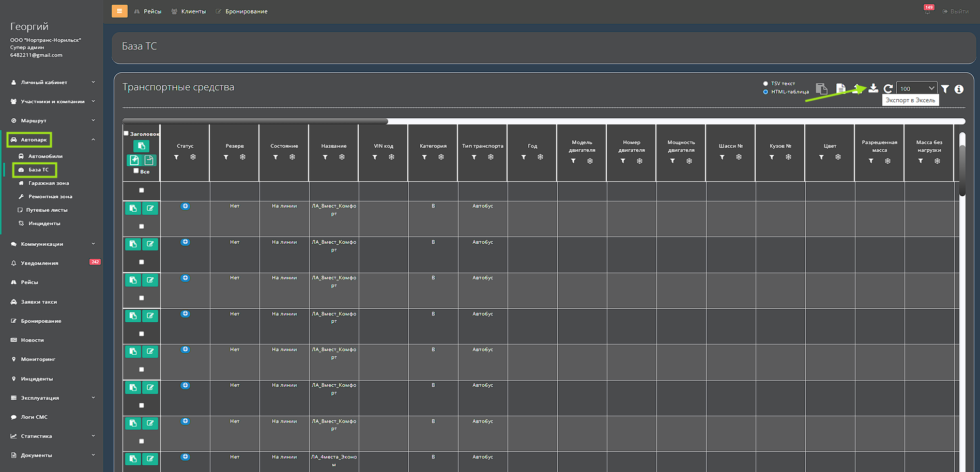Select the TSV текст radio button
Viewport: 980px width, 472px height.
(765, 84)
